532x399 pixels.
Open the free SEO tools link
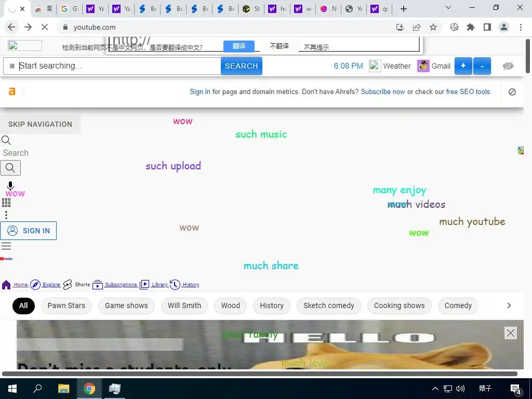(x=468, y=91)
